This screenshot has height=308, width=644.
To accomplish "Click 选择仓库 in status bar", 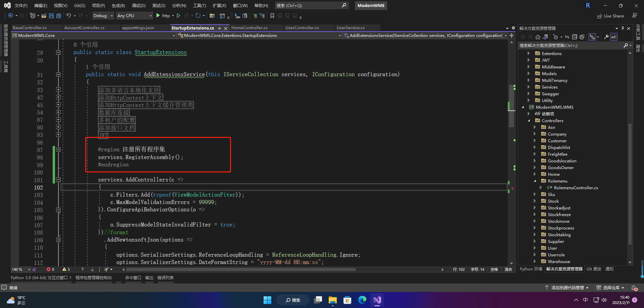I will (610, 288).
